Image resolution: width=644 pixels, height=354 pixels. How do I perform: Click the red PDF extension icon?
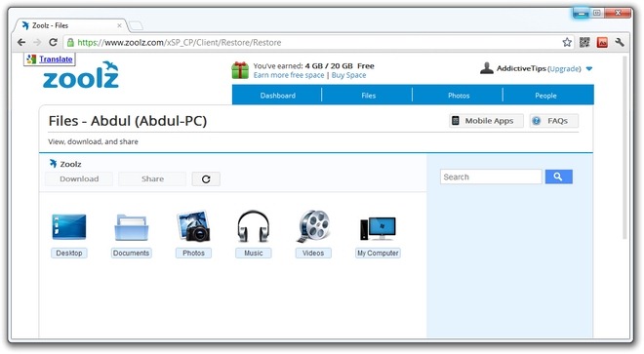pos(602,42)
